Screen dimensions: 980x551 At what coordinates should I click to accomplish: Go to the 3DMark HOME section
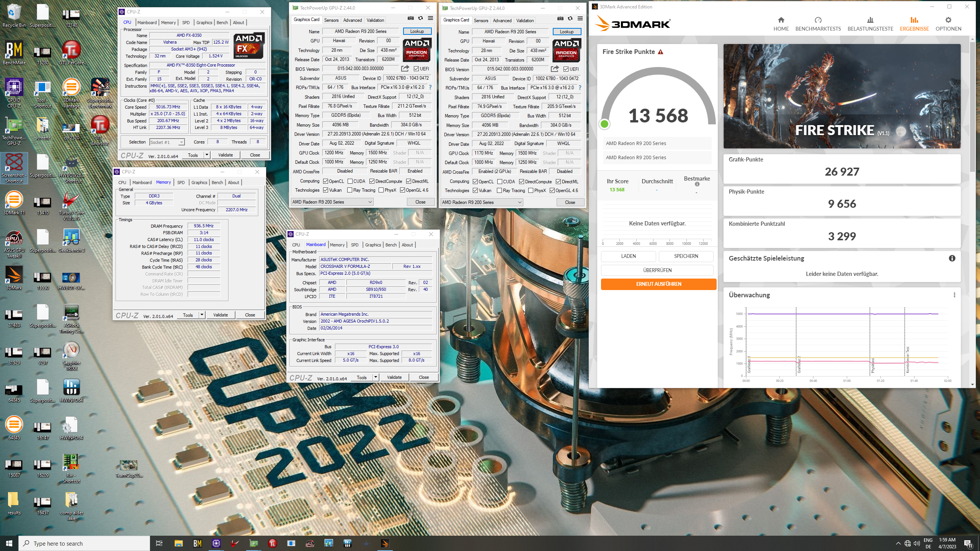point(781,24)
